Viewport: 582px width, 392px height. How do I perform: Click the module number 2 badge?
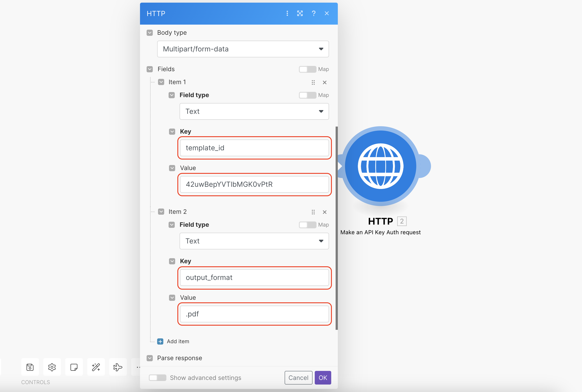pyautogui.click(x=402, y=221)
